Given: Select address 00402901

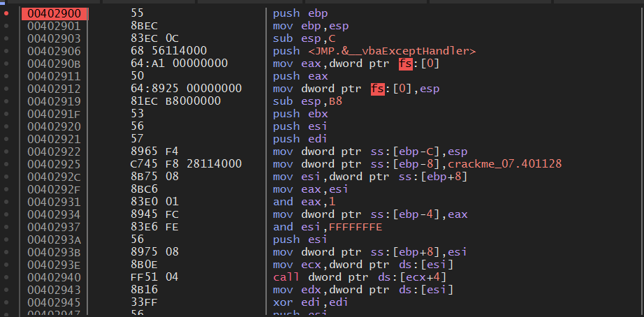Looking at the screenshot, I should click(x=54, y=27).
